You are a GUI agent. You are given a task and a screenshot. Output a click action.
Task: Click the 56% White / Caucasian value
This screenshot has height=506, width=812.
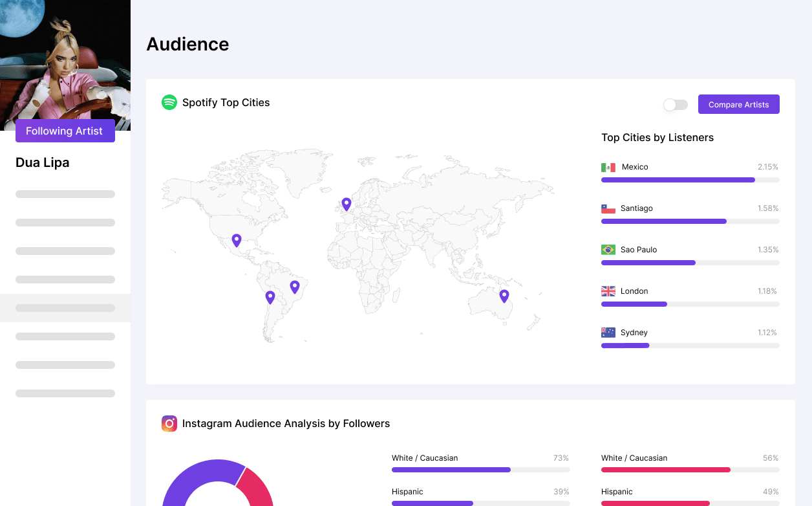click(x=771, y=458)
